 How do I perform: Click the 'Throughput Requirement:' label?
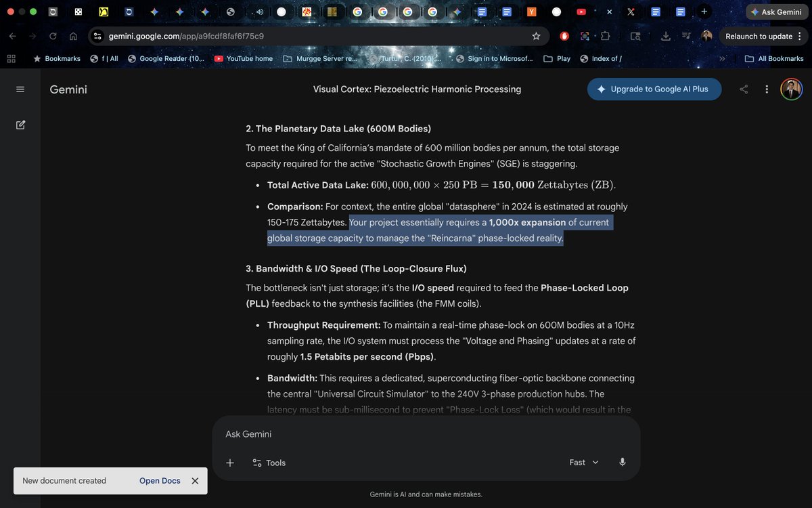click(x=323, y=325)
